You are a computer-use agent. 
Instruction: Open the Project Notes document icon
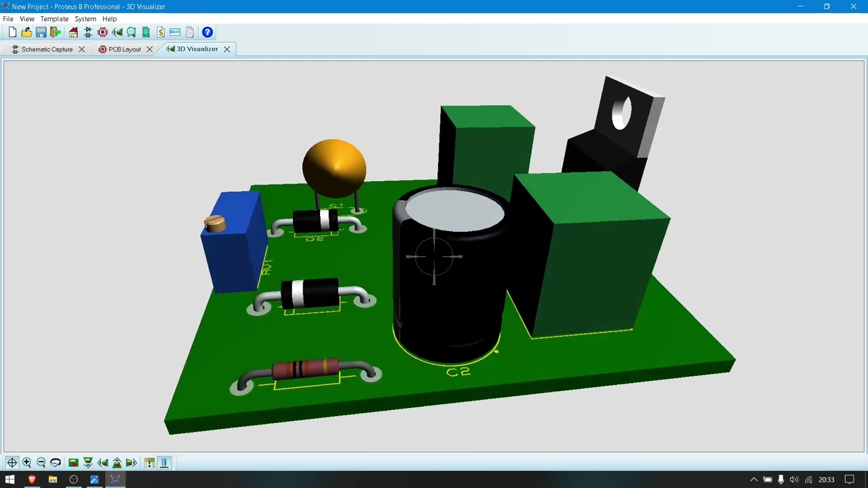click(x=190, y=32)
